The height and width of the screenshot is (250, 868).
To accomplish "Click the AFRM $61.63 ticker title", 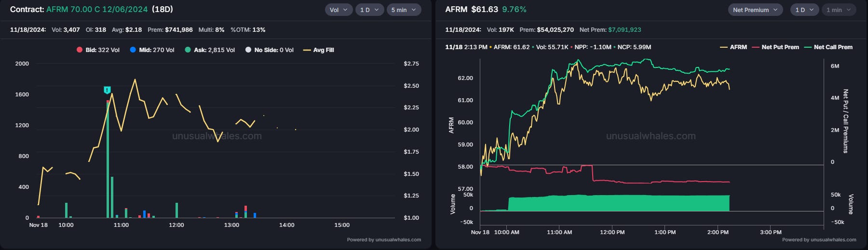I will click(x=472, y=10).
